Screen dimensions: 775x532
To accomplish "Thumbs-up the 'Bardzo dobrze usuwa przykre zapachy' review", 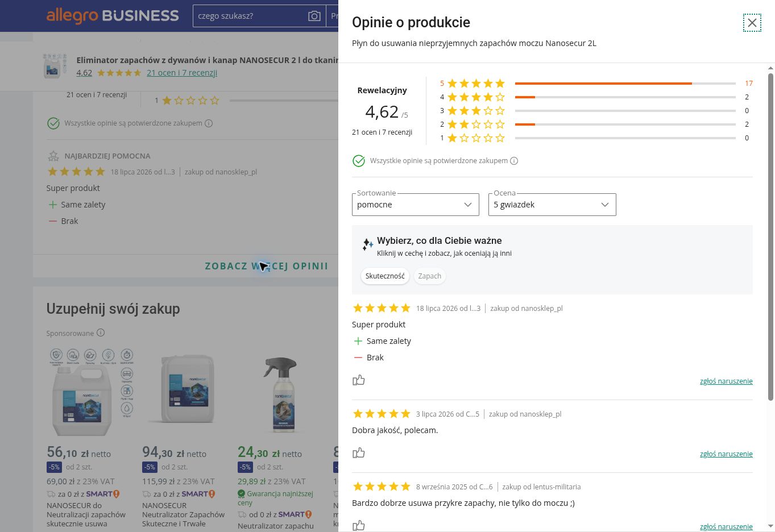I will click(x=359, y=526).
